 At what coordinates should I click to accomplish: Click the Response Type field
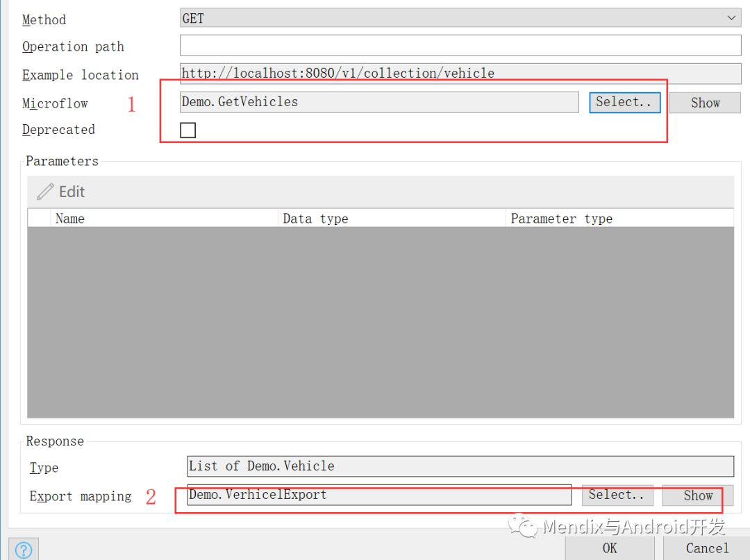click(458, 466)
